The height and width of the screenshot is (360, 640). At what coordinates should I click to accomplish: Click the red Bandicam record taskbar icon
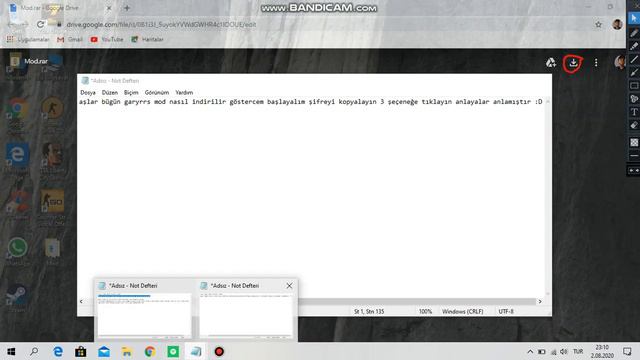point(219,351)
